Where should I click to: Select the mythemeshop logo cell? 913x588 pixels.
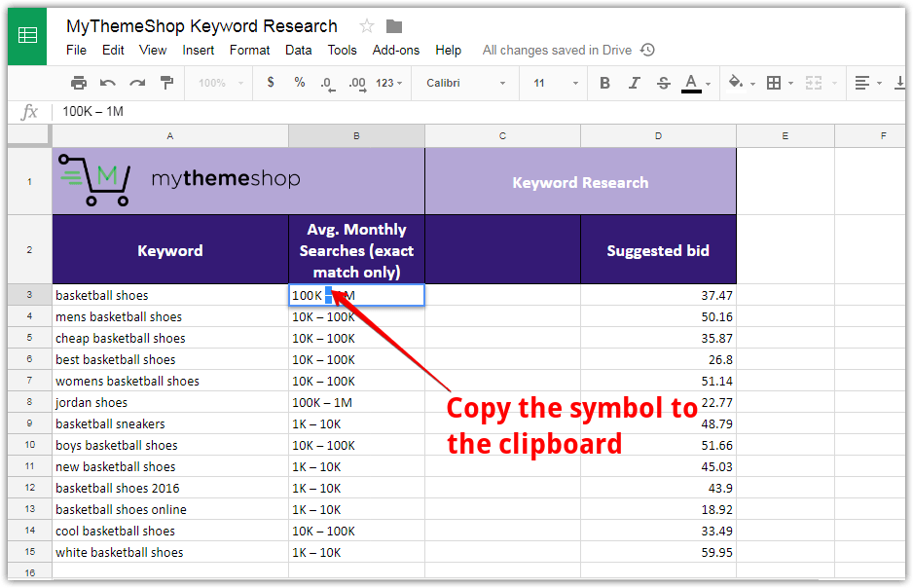coord(238,181)
